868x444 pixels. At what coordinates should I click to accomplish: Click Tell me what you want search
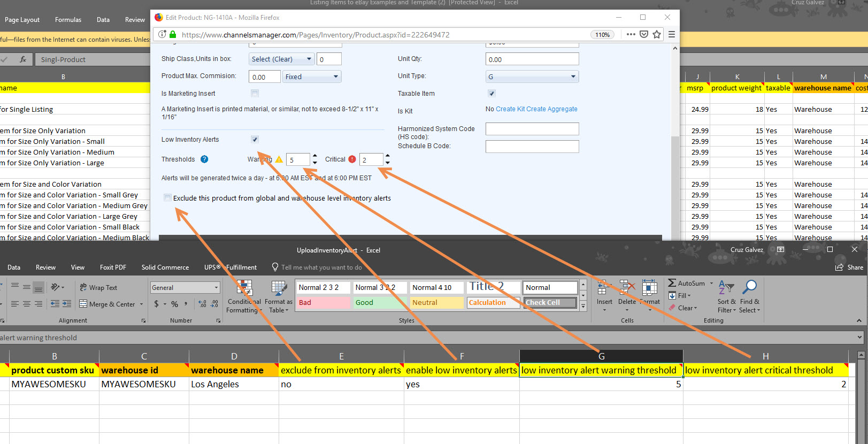(317, 267)
